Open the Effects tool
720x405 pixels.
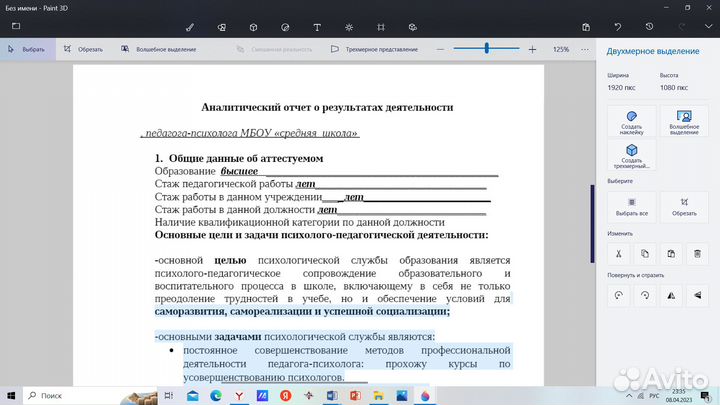[349, 27]
